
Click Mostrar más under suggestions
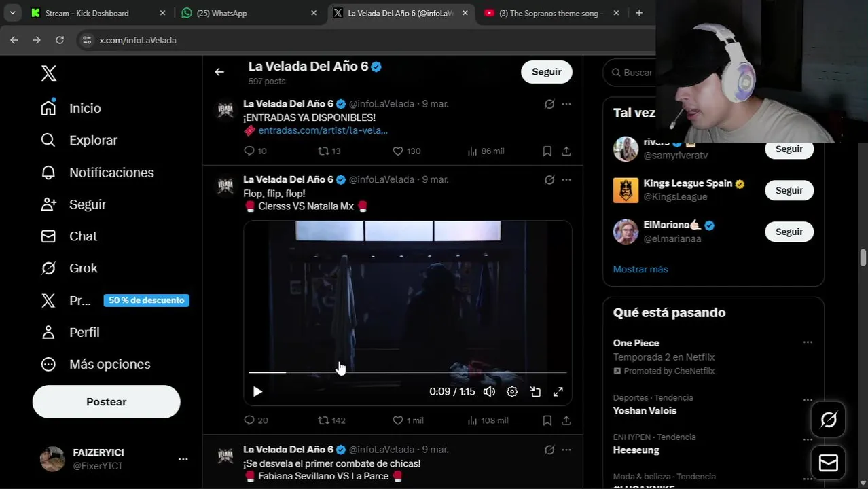point(640,269)
